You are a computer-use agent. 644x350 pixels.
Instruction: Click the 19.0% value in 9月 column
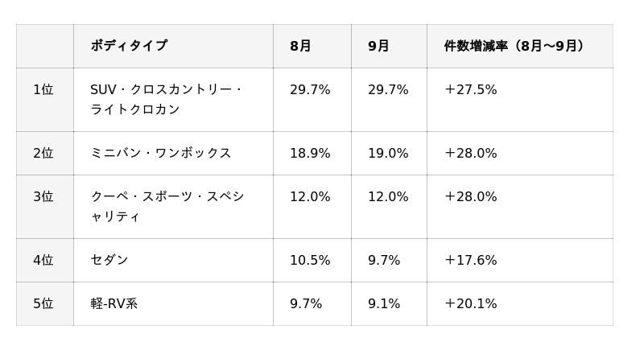[x=388, y=153]
